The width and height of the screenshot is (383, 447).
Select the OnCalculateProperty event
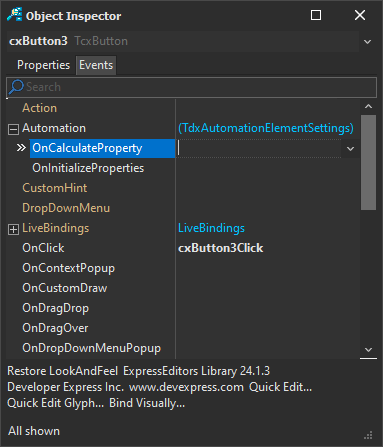102,148
